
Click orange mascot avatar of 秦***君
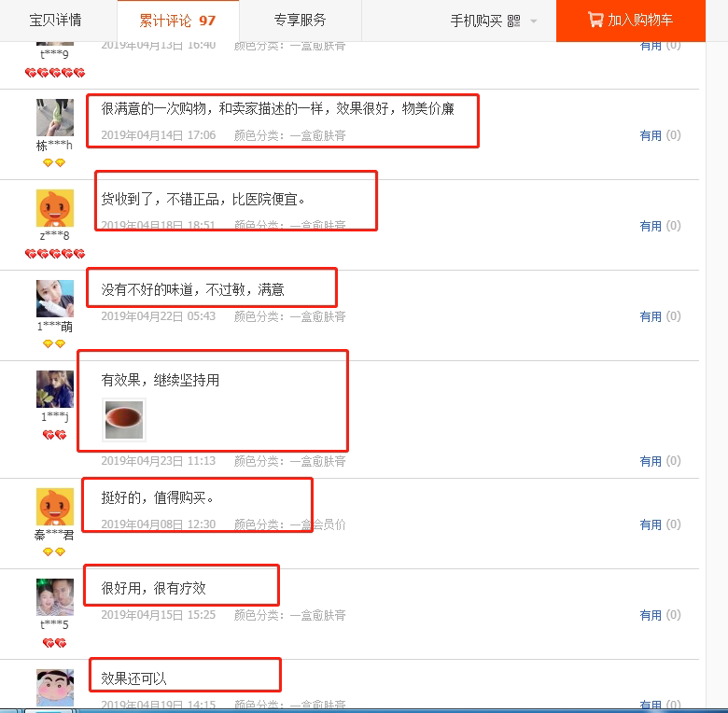coord(55,507)
